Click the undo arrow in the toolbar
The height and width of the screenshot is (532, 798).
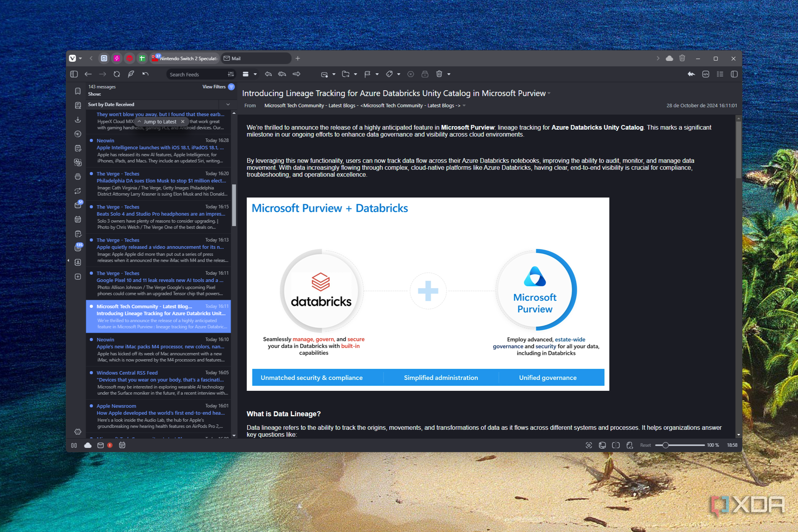(x=145, y=74)
